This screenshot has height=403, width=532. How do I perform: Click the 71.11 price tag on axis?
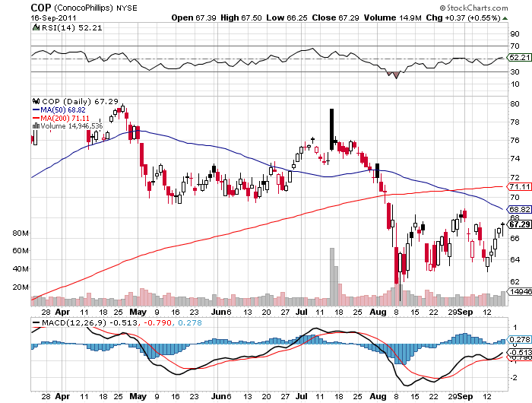click(519, 187)
